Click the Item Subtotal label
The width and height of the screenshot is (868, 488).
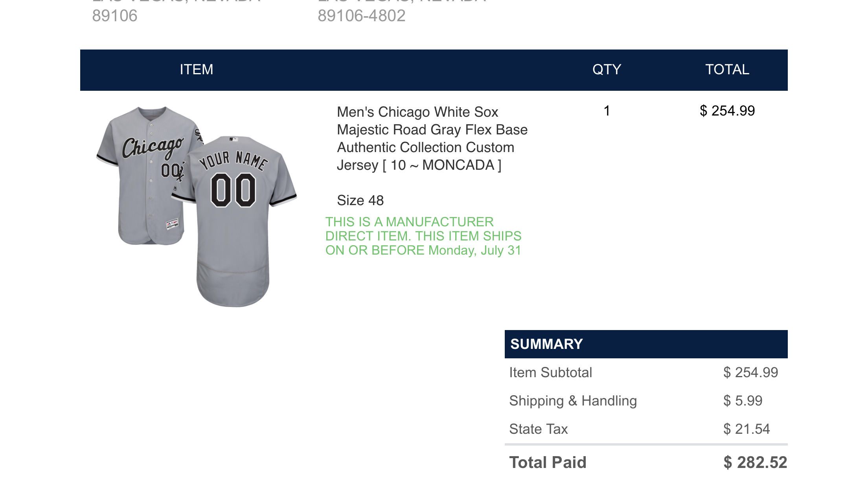click(x=550, y=372)
